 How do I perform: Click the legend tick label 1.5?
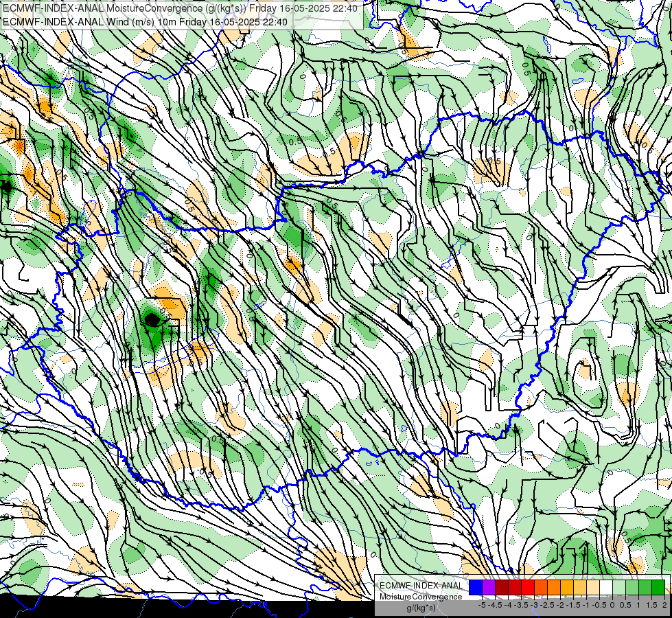point(651,605)
